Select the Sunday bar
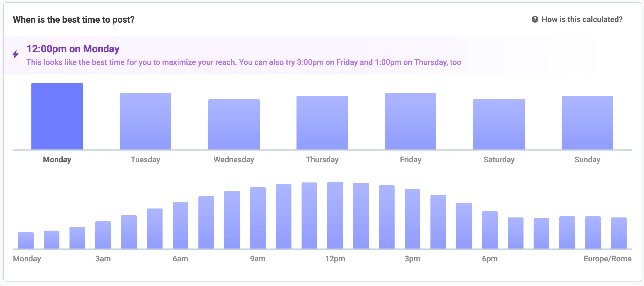The image size is (644, 286). tap(587, 123)
